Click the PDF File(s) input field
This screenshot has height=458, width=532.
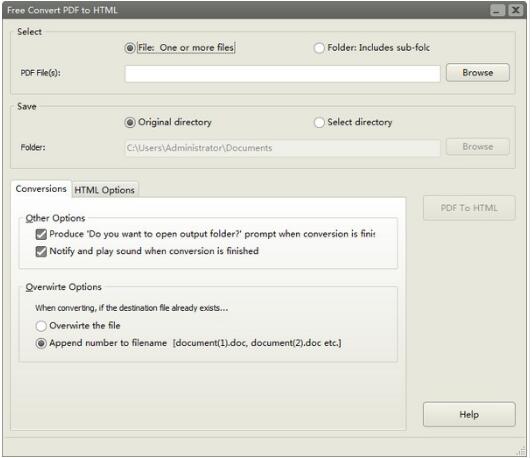point(283,73)
